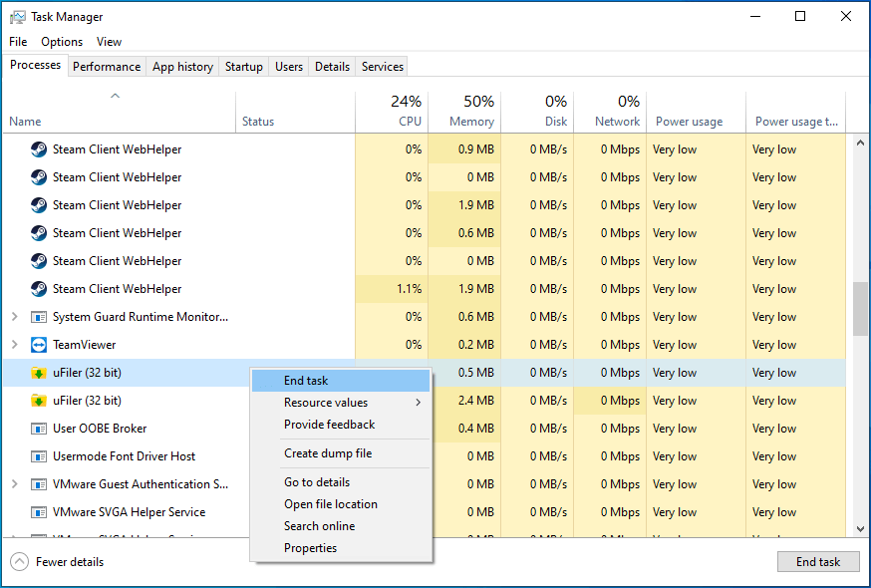This screenshot has height=588, width=871.
Task: Click the first Steam Client WebHelper icon
Action: coord(39,149)
